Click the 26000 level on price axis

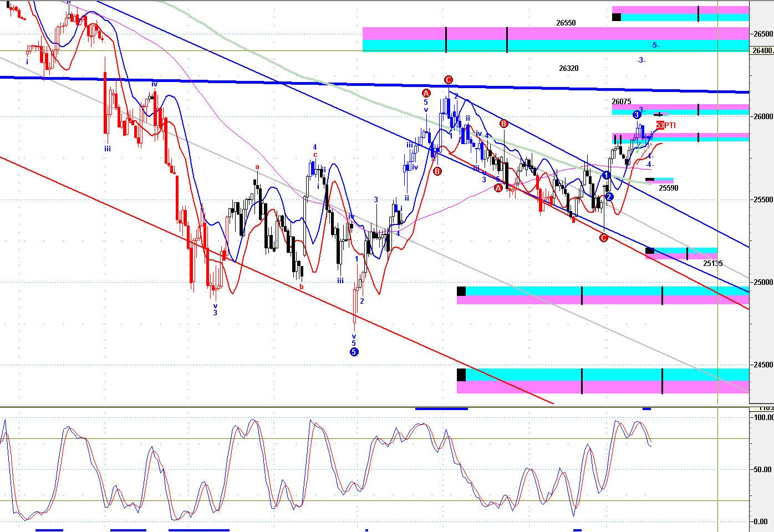763,116
